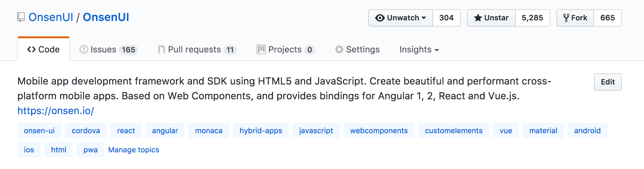The height and width of the screenshot is (169, 644).
Task: Open the bold OnsenUI repository link
Action: click(x=106, y=17)
